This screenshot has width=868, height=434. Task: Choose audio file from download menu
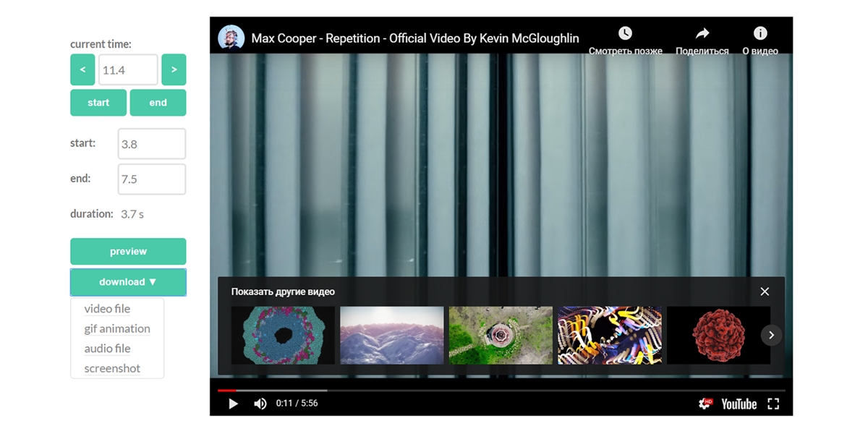[x=107, y=349]
